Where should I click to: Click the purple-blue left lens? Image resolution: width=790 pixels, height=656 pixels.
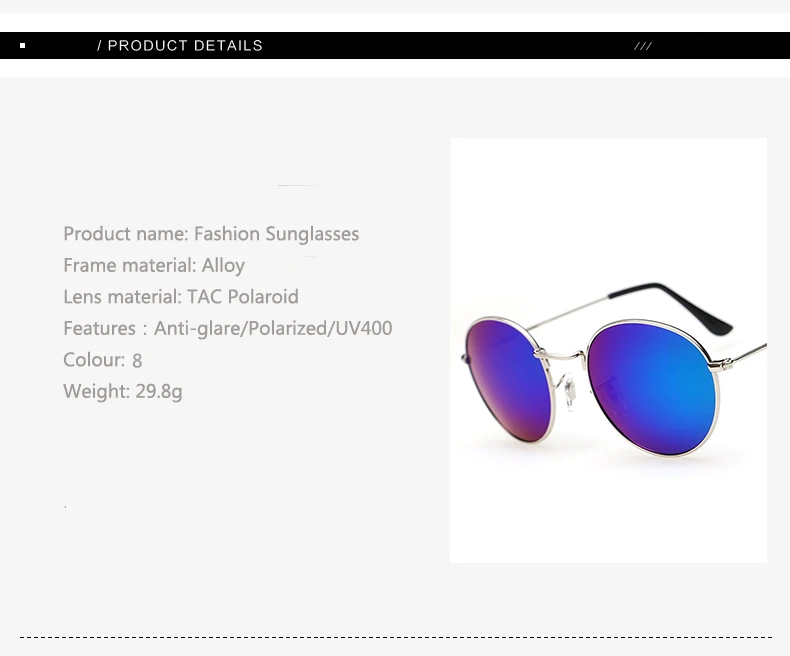coord(508,379)
